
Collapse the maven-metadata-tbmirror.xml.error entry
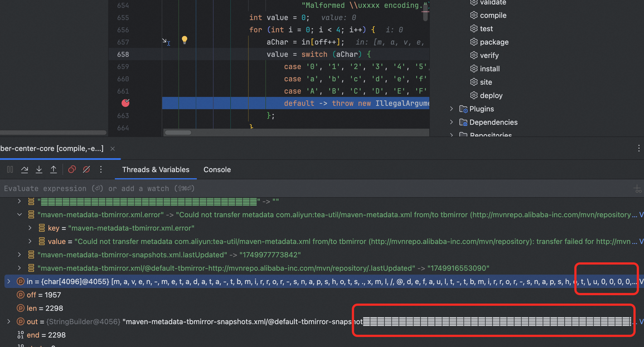(20, 215)
